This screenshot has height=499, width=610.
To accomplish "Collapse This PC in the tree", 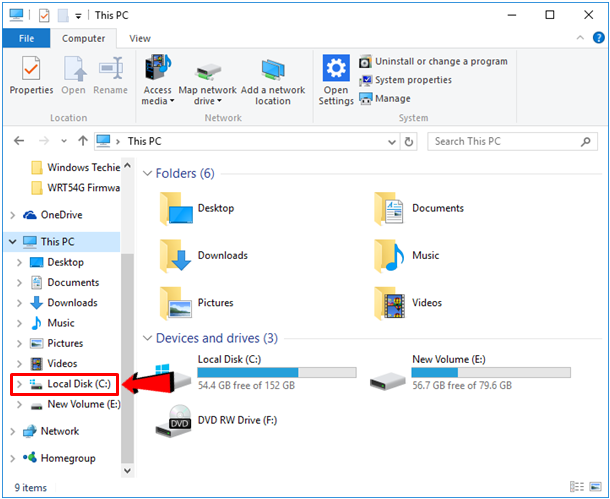I will [12, 242].
